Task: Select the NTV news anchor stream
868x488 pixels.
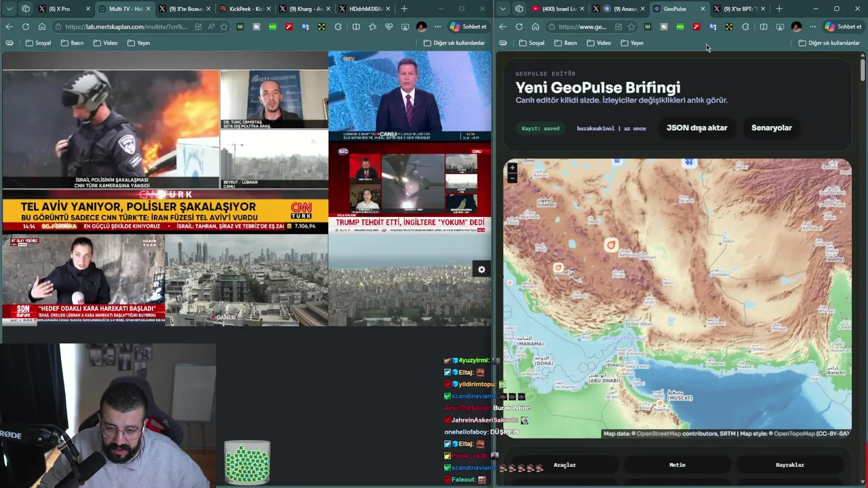Action: 410,96
